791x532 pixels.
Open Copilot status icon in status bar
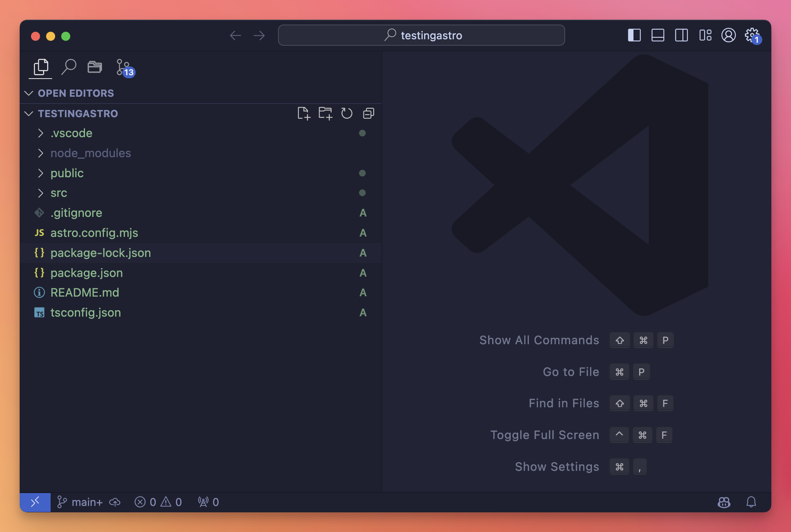(x=724, y=502)
